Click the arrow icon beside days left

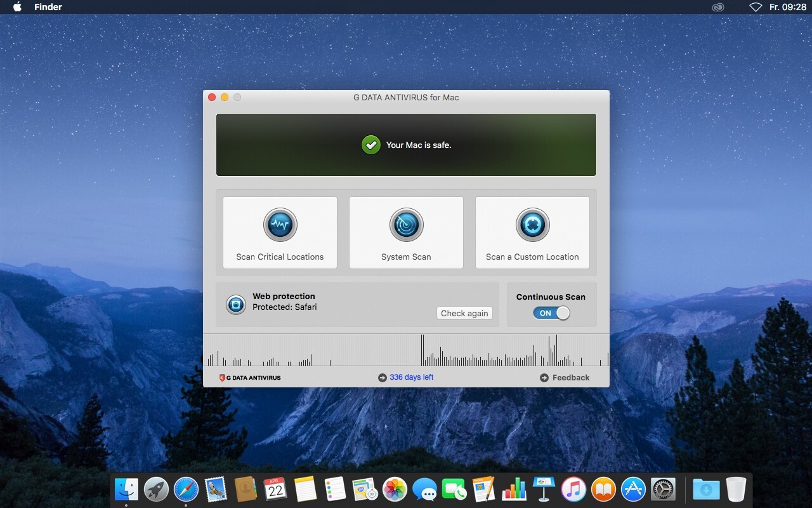click(382, 378)
